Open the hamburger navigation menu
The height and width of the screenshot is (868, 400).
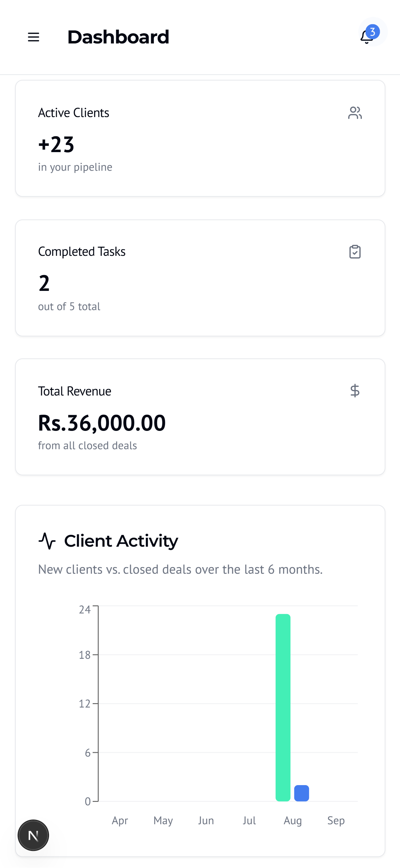coord(33,37)
